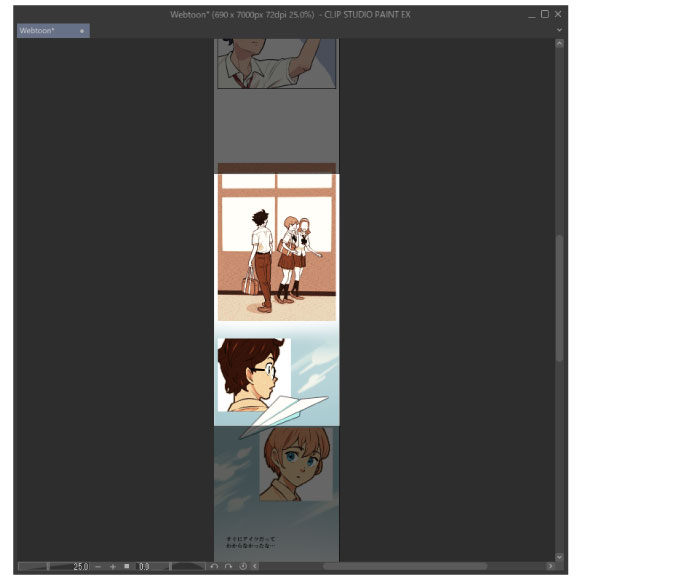Click the vertical scrollbar thumb
Screen dimensions: 693x580
point(560,298)
